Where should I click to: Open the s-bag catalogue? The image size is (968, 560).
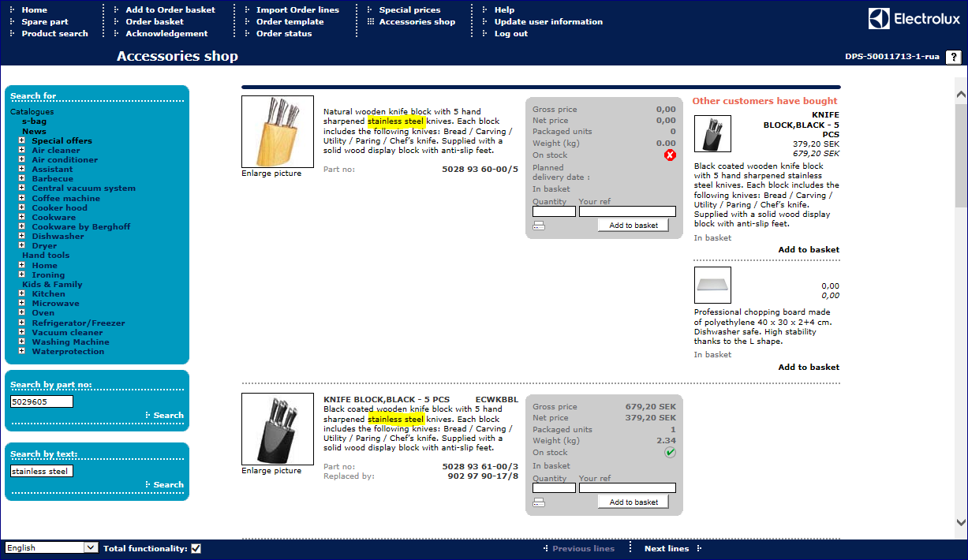(x=34, y=121)
